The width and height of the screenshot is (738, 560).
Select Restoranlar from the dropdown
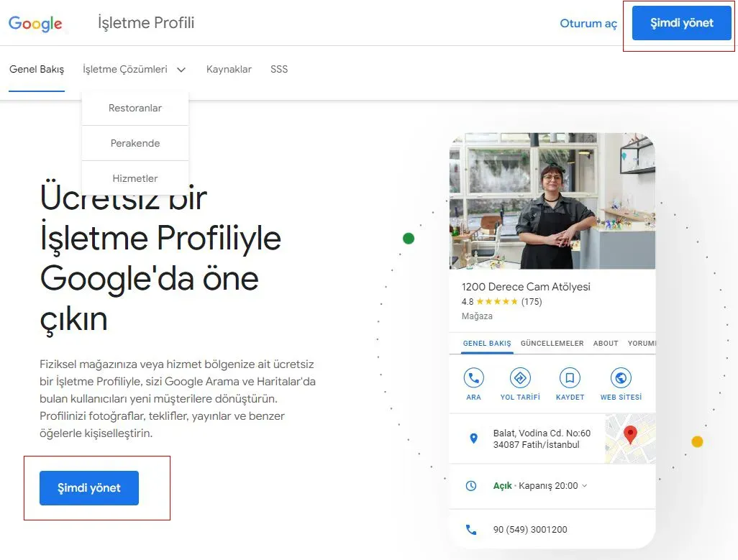135,108
